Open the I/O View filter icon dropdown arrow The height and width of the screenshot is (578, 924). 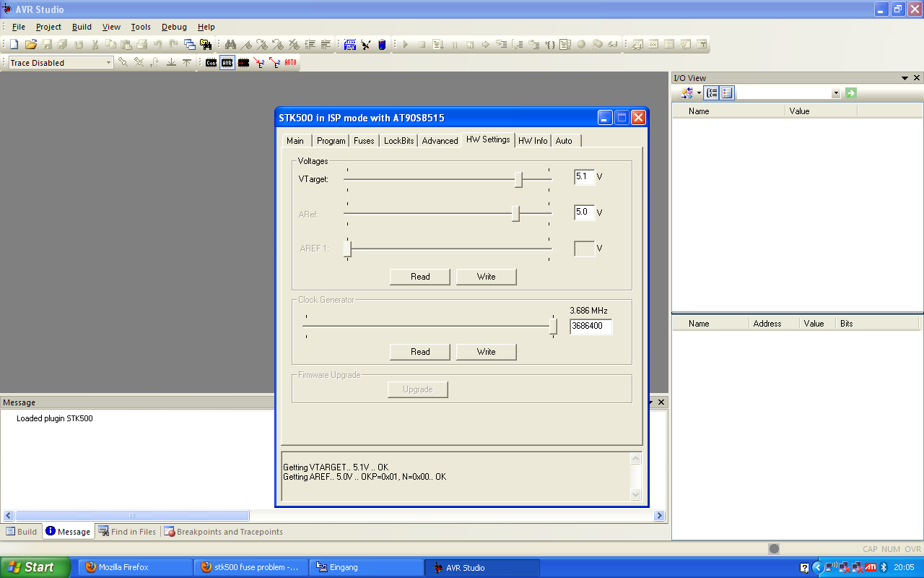pyautogui.click(x=699, y=93)
